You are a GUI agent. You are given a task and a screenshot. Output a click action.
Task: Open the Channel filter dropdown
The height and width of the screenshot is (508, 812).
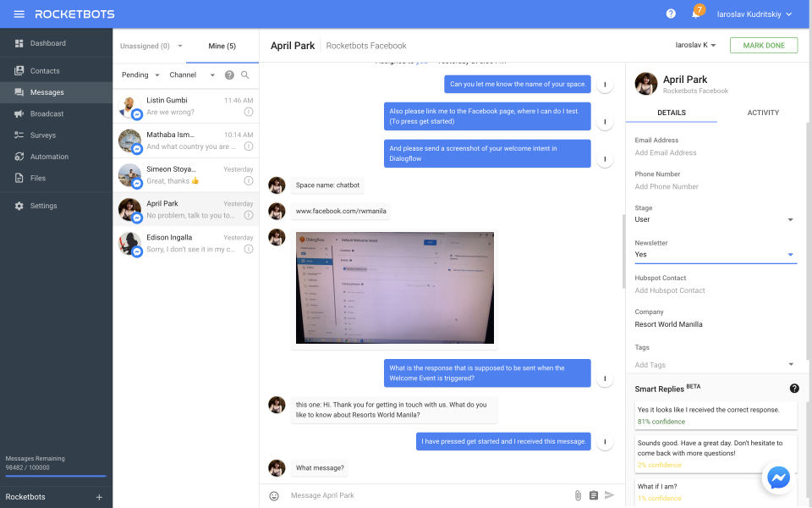192,75
